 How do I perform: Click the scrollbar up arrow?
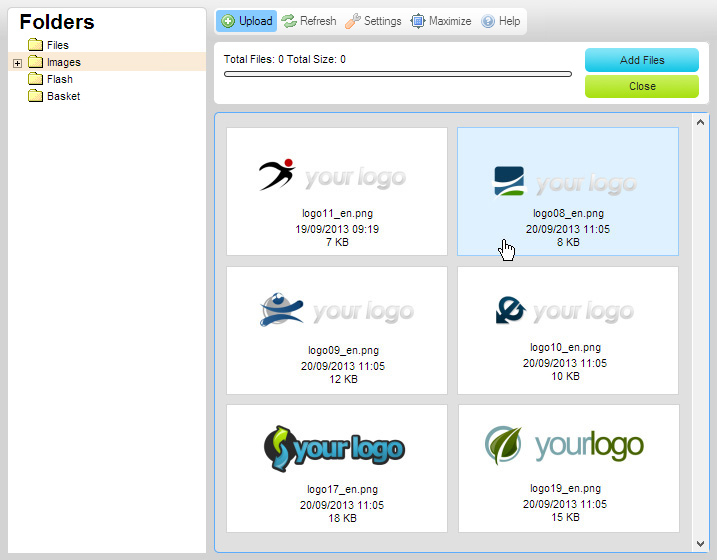point(700,122)
